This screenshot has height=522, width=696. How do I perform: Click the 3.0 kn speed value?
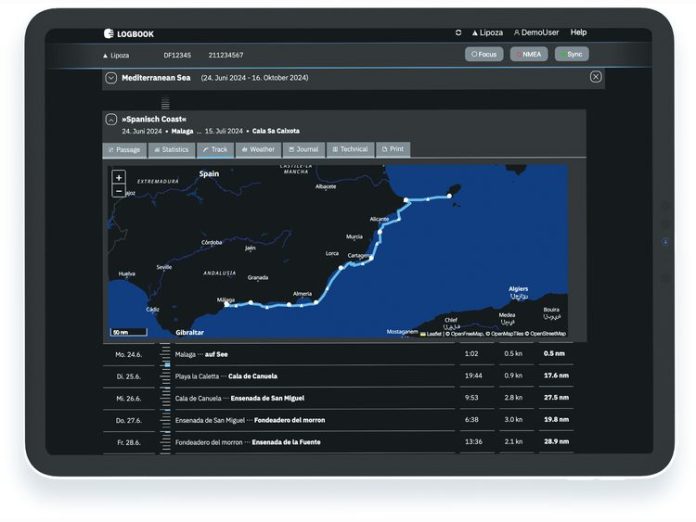click(513, 419)
